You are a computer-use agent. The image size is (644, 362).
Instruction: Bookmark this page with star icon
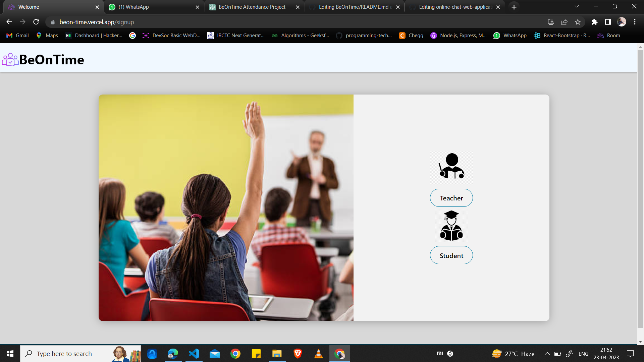click(578, 22)
